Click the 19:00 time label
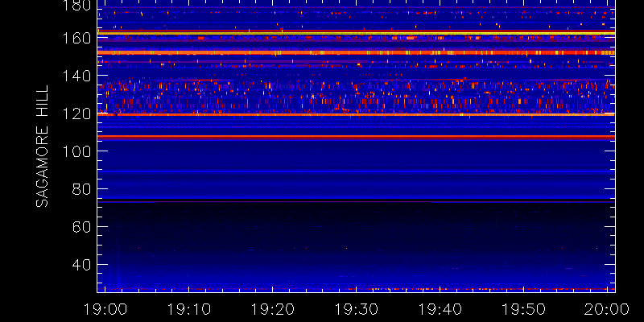Screen dimensions: 644x322 pos(105,309)
